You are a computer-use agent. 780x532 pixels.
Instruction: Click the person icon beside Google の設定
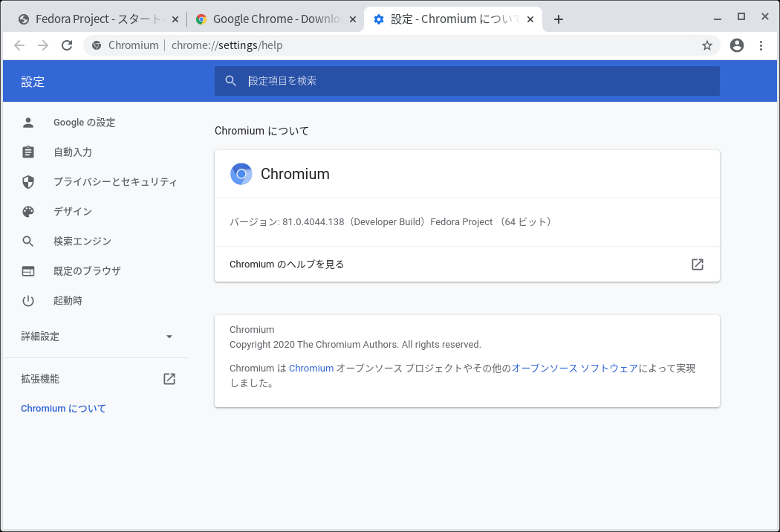coord(28,123)
